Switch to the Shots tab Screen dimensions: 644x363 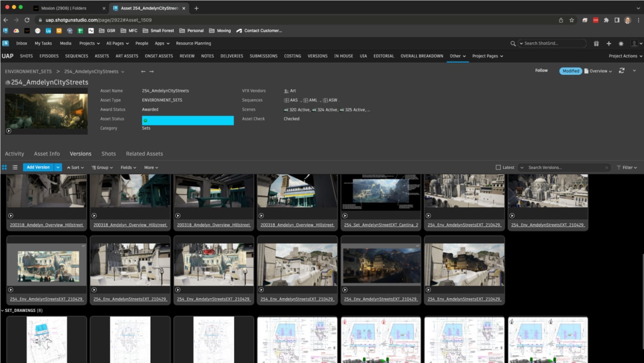[108, 153]
